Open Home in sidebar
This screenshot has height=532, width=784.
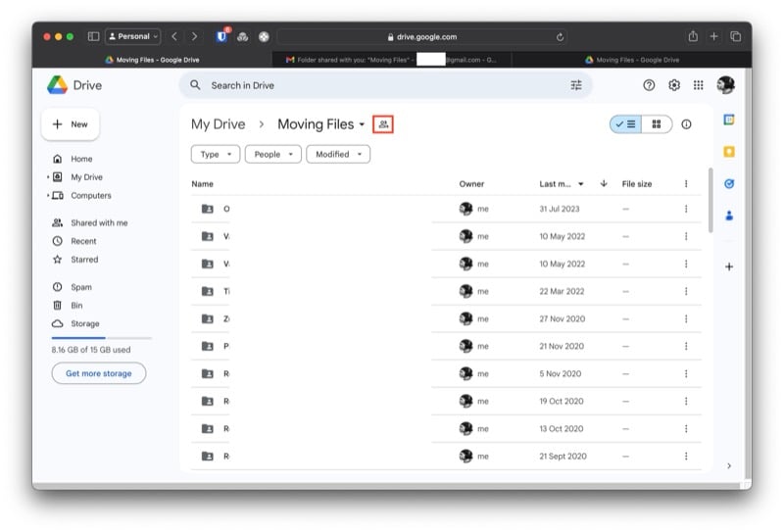click(81, 159)
